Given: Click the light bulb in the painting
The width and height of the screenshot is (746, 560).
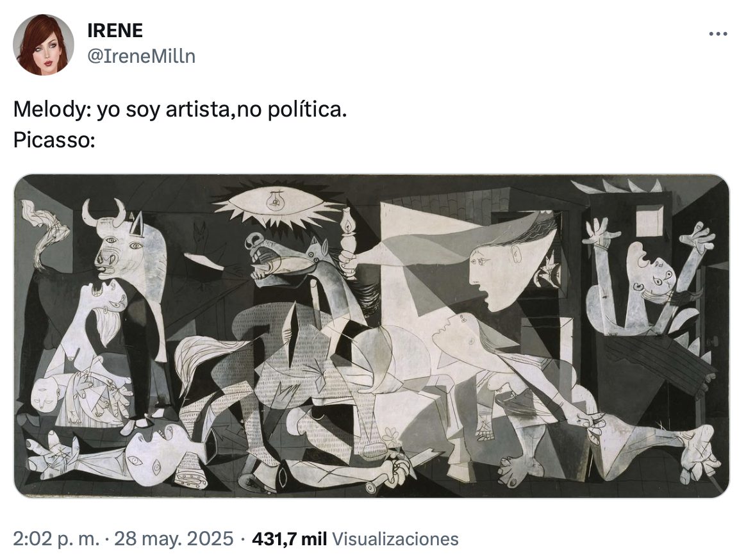Looking at the screenshot, I should (276, 201).
